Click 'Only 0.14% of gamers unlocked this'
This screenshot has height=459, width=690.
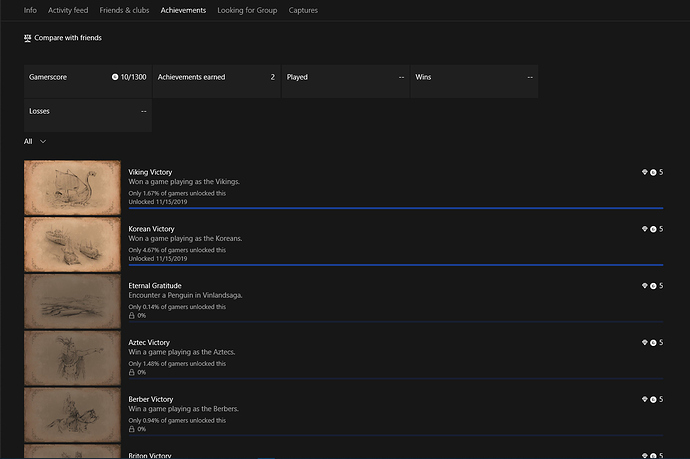click(x=177, y=307)
